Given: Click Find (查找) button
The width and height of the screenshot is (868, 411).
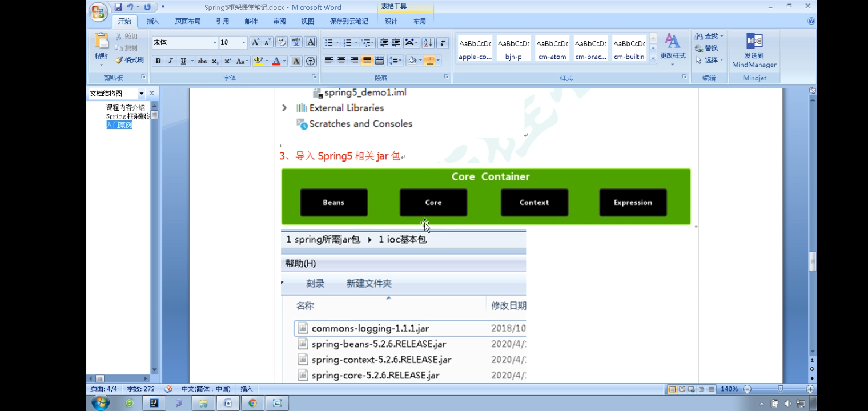Looking at the screenshot, I should pyautogui.click(x=709, y=36).
